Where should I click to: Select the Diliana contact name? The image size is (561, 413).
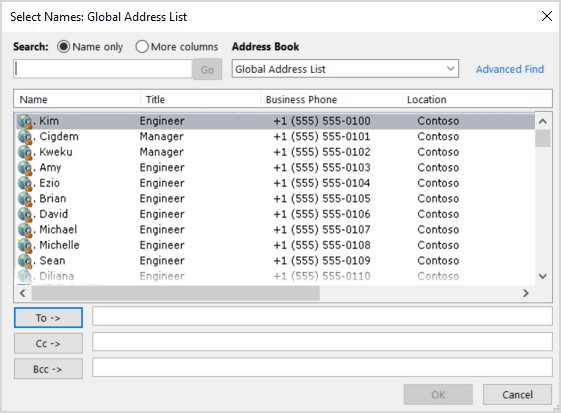pos(57,276)
